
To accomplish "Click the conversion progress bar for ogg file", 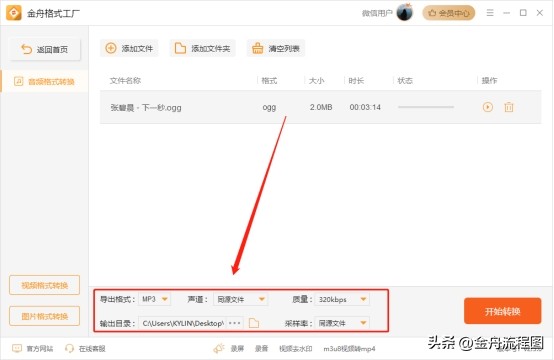I will (426, 107).
